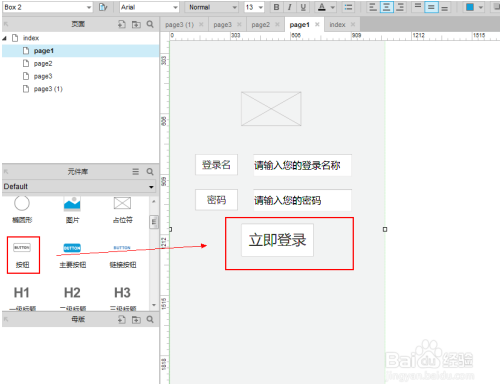The image size is (500, 384).
Task: Add a new folder in the pages panel
Action: (x=136, y=24)
